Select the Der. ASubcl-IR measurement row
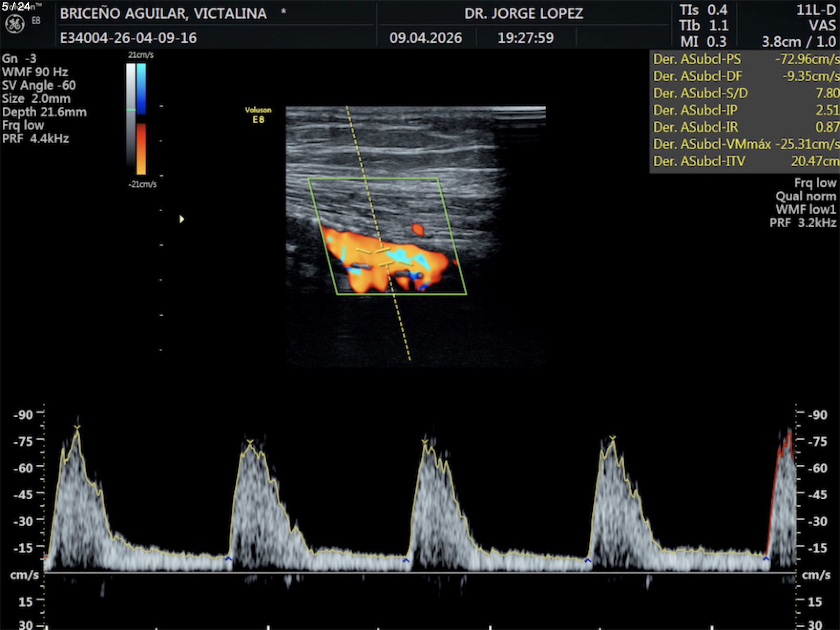The image size is (840, 630). (745, 127)
